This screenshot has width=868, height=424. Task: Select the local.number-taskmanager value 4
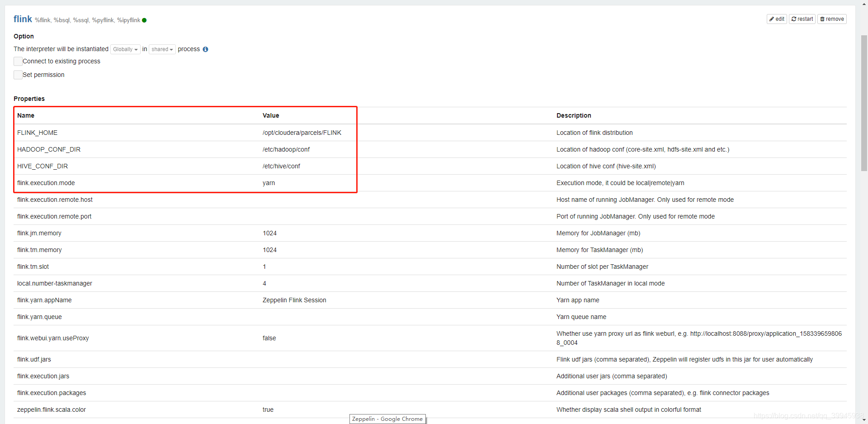click(x=264, y=283)
